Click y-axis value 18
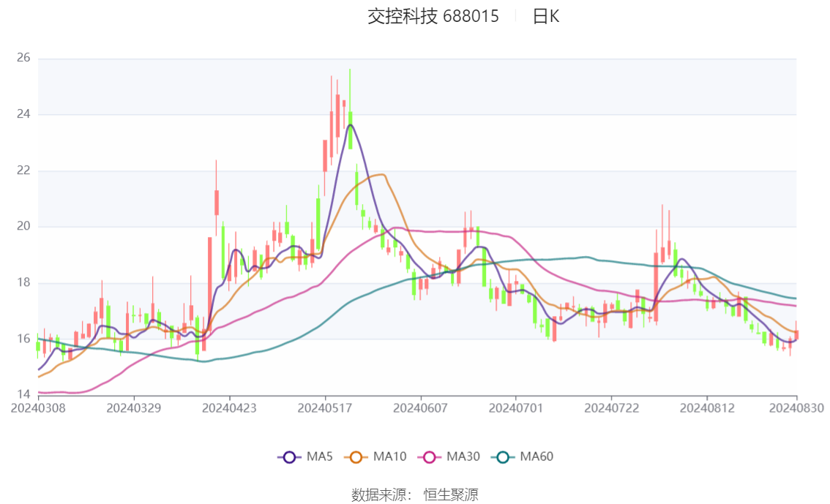Image resolution: width=830 pixels, height=504 pixels. tap(23, 282)
